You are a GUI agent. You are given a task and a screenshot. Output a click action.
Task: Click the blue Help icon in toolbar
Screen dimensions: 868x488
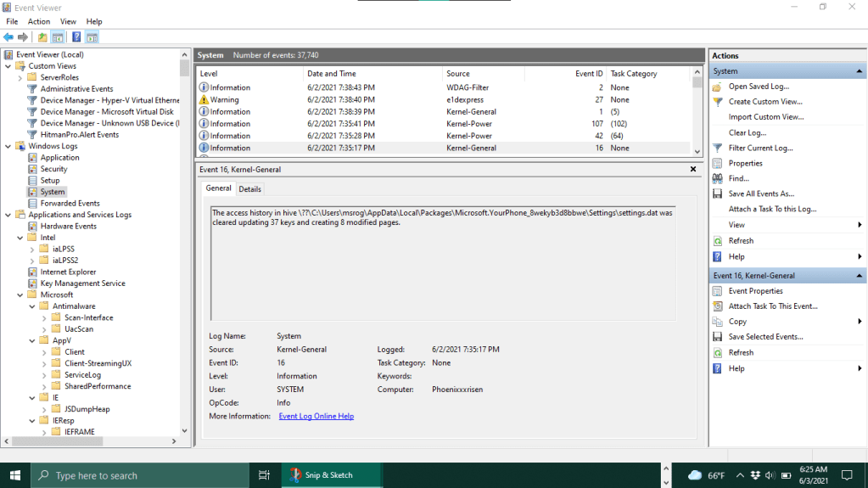pos(76,37)
